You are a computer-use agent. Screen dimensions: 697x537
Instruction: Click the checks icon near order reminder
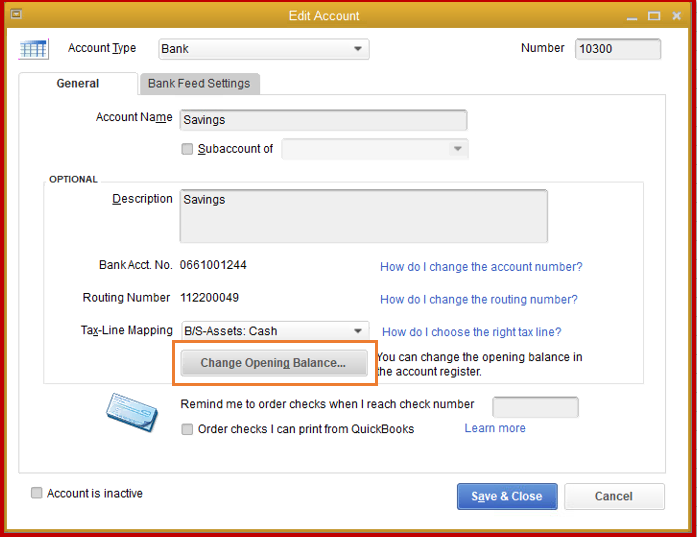coord(131,414)
